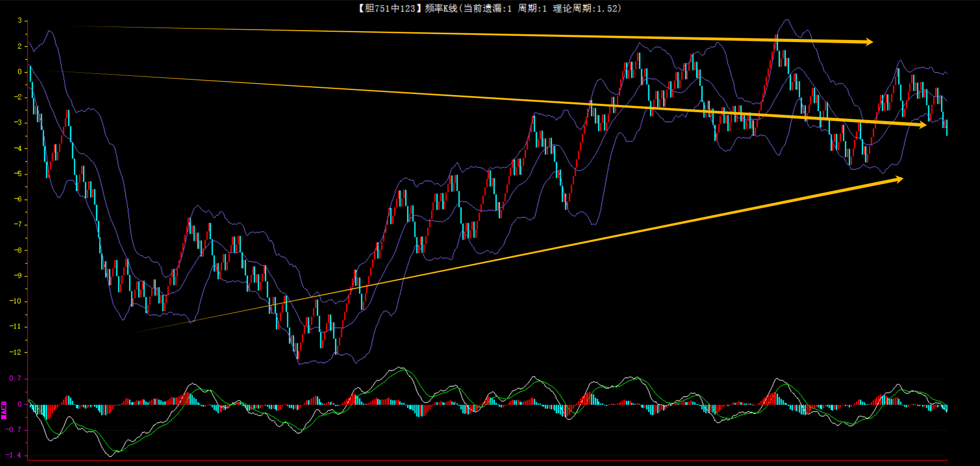
Task: Click the Y-axis label 3 at top
Action: (x=20, y=21)
